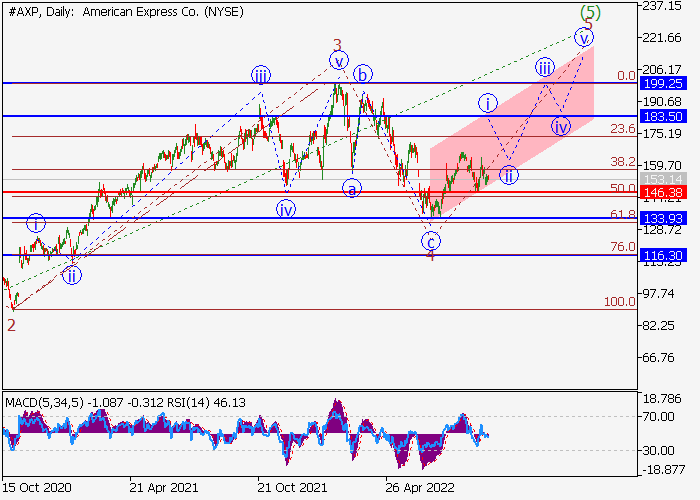Select the circled wave a label
700x500 pixels.
(x=351, y=187)
